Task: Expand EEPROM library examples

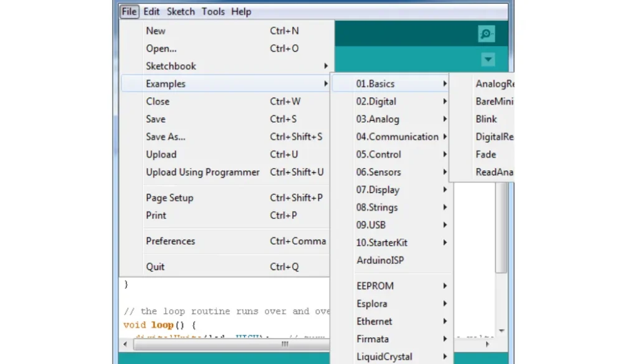Action: (x=391, y=286)
